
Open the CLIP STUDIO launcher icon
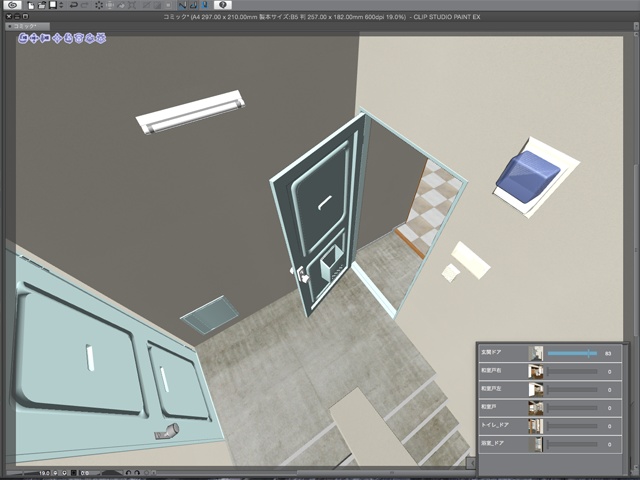point(14,5)
